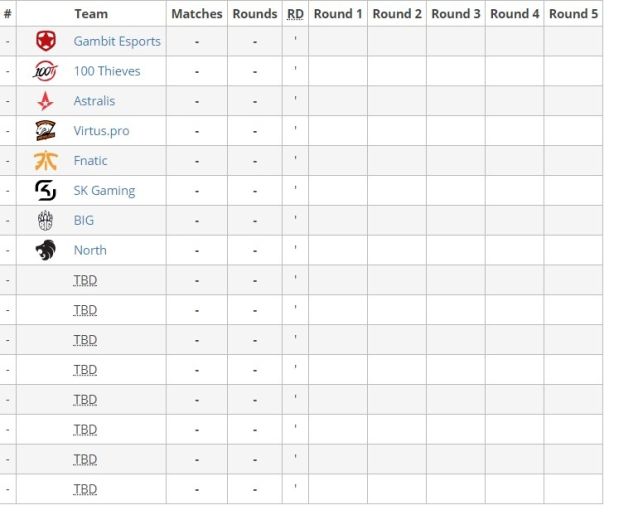Click the North lion logo
This screenshot has height=515, width=638.
coord(46,250)
